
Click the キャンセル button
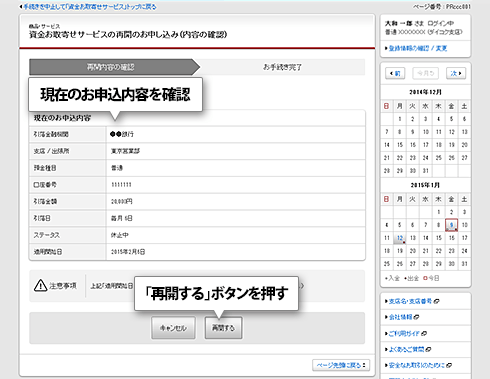173,328
